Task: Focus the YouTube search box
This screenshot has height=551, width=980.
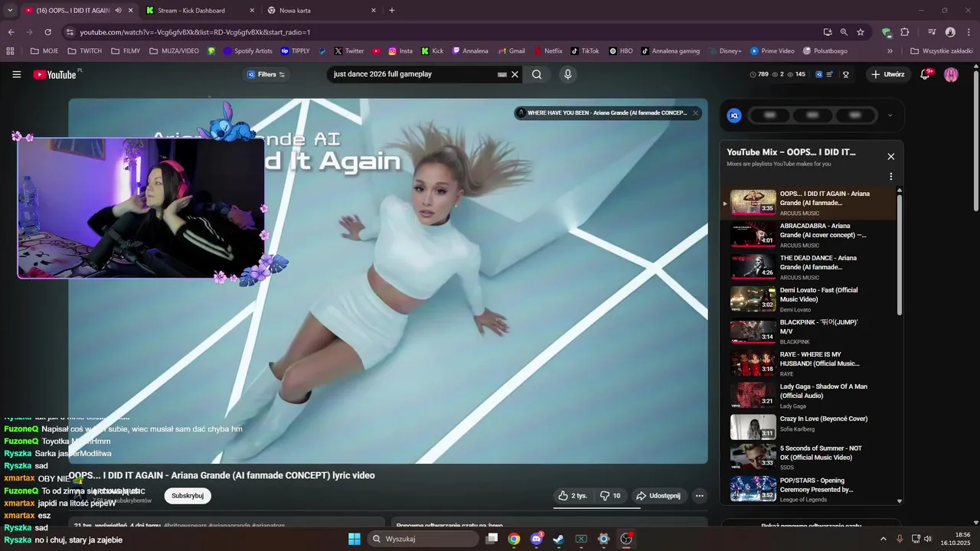Action: [x=413, y=74]
